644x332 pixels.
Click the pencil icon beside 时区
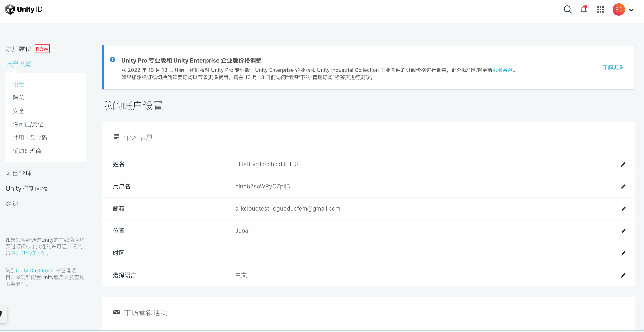tap(623, 253)
